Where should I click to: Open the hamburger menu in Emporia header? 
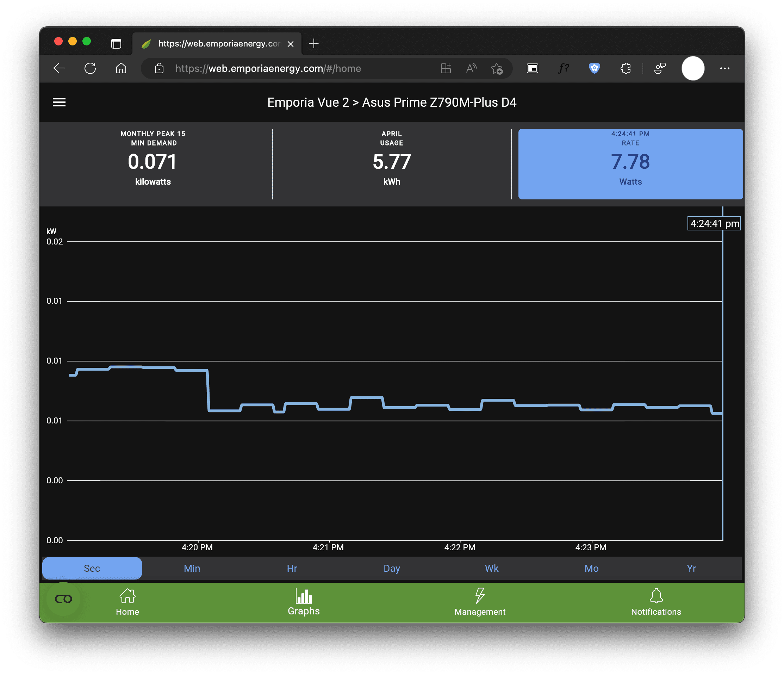59,102
